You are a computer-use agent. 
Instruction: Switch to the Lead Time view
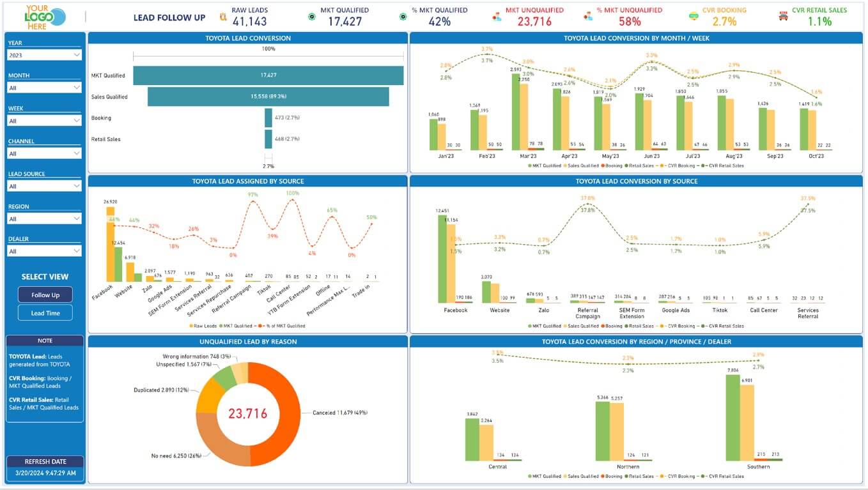coord(45,313)
